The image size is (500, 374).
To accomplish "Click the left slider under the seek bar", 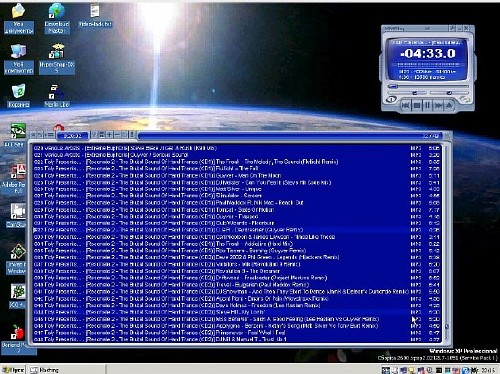I will coord(407,93).
